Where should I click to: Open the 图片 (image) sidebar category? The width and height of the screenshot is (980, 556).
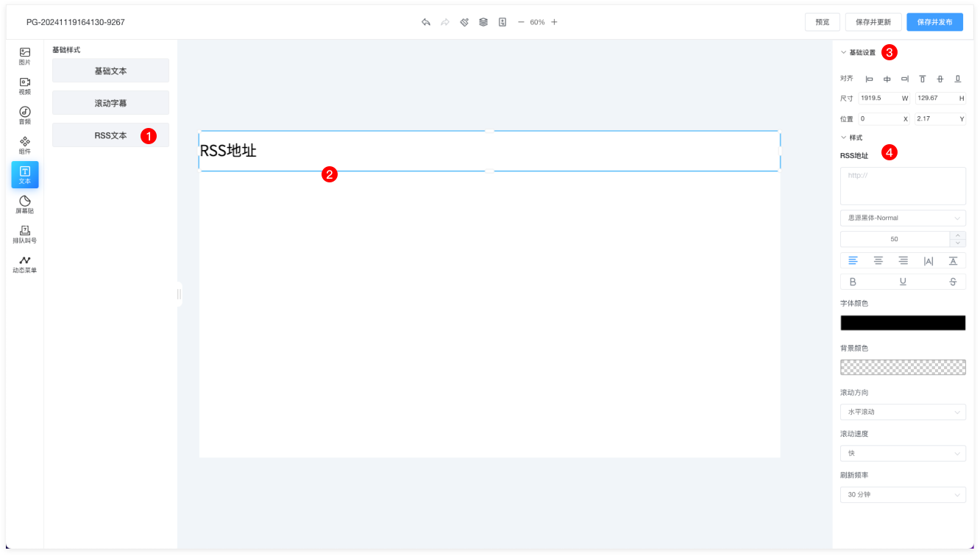point(25,57)
